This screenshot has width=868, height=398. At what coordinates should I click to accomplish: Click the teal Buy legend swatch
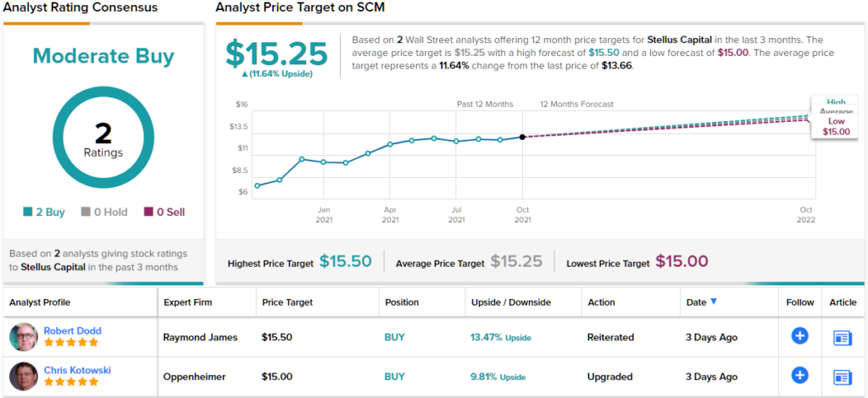[28, 213]
